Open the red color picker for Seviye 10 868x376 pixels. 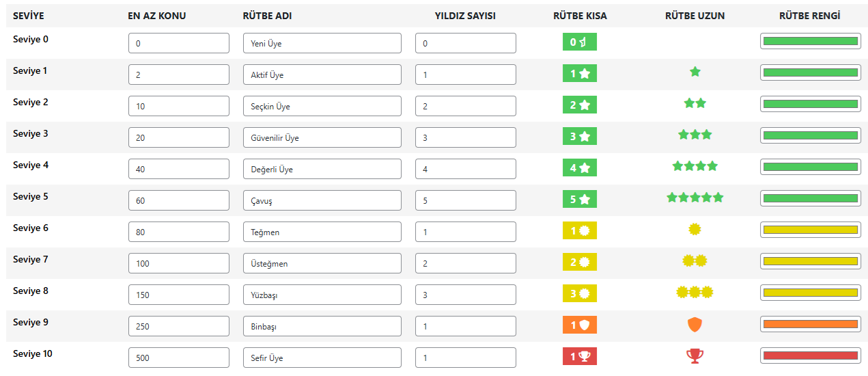click(810, 356)
